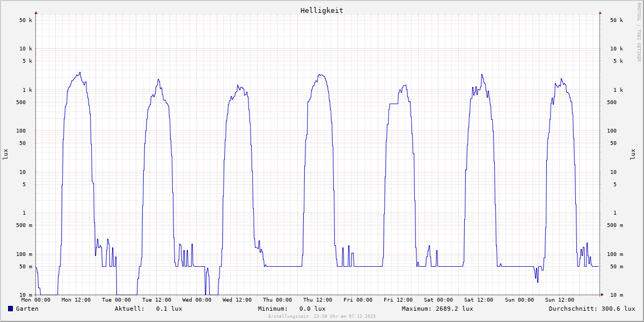Viewport: 644px width, 322px height.
Task: Select the Durchschnitt 300.6 lux value
Action: [x=591, y=309]
